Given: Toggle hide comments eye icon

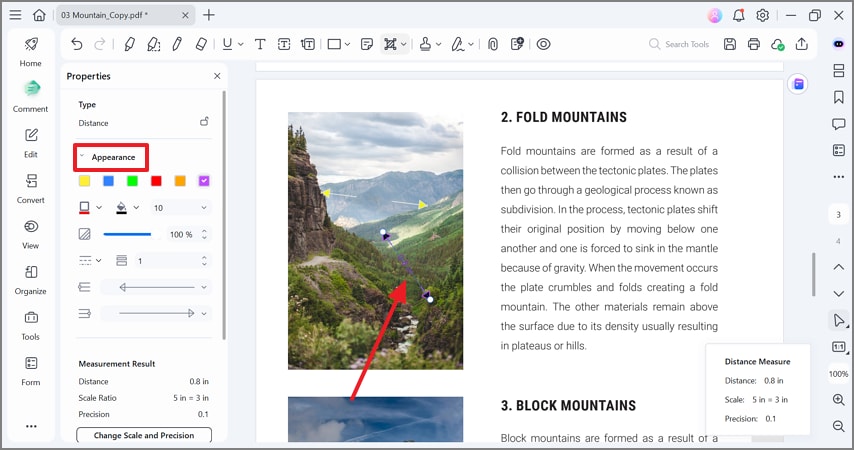Looking at the screenshot, I should pyautogui.click(x=544, y=44).
